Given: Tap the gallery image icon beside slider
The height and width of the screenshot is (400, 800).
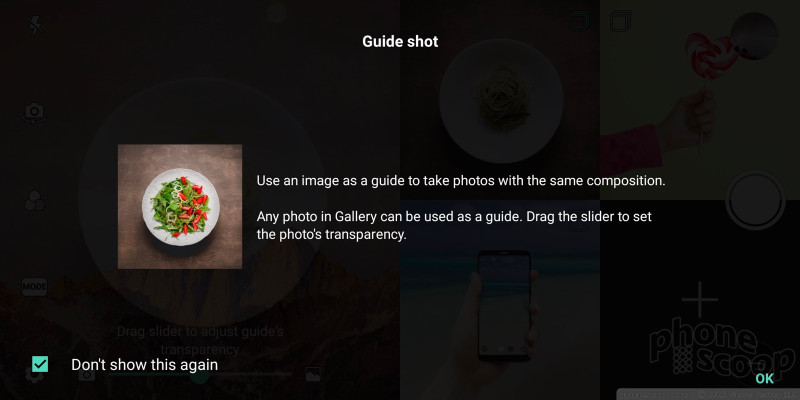Looking at the screenshot, I should 313,374.
